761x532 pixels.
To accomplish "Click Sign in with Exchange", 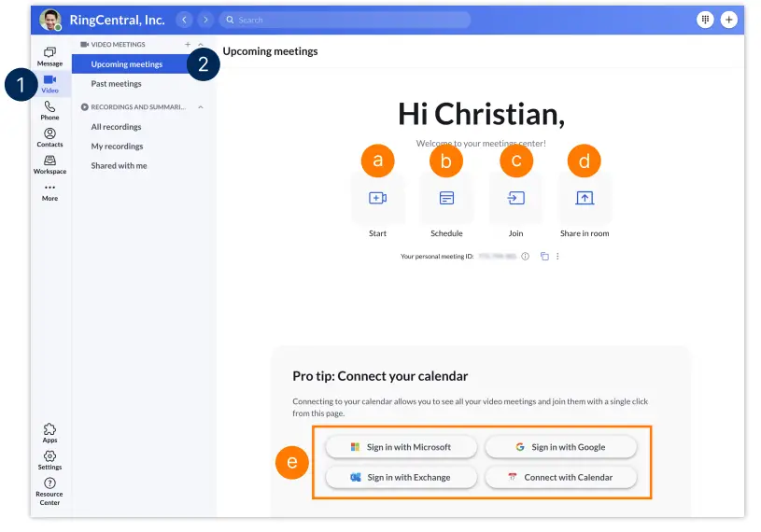I will pos(401,477).
